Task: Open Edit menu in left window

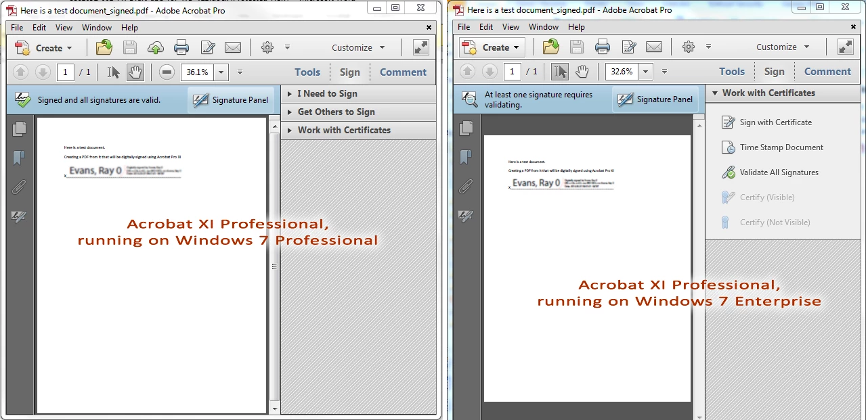Action: point(39,28)
